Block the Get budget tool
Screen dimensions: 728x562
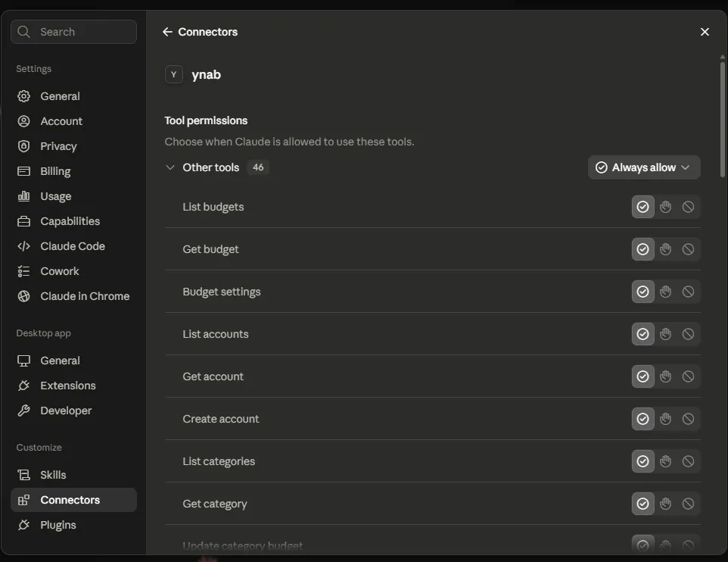(x=688, y=249)
